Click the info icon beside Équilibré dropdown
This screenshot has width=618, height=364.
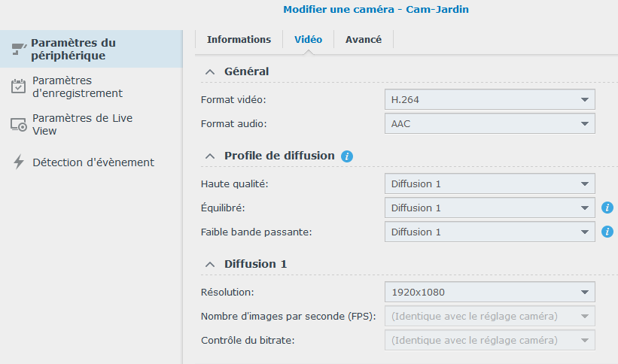(608, 208)
